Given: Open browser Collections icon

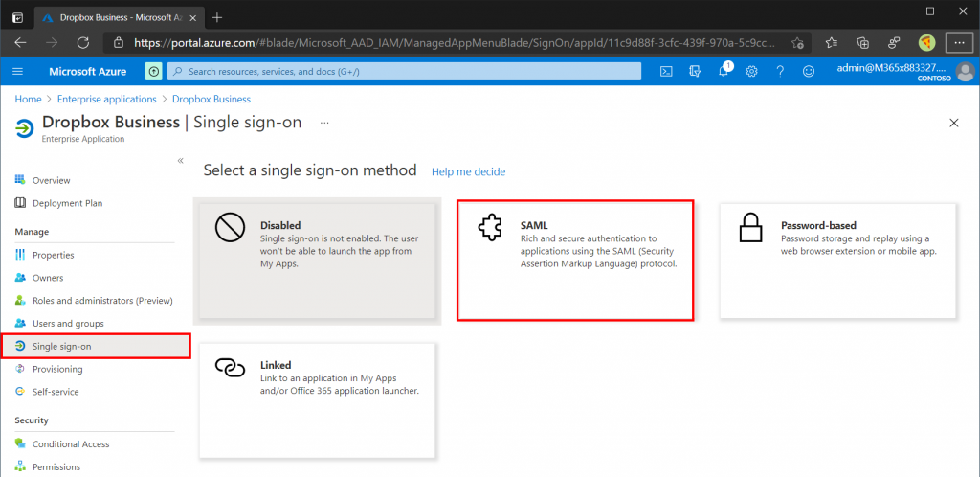Looking at the screenshot, I should coord(863,42).
